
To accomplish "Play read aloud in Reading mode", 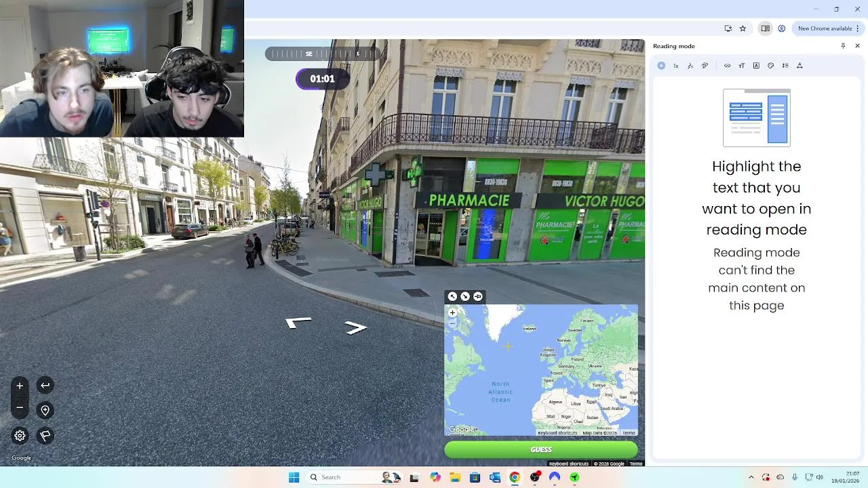I will coord(661,66).
